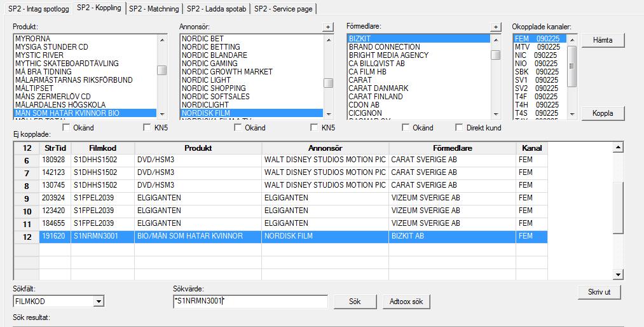Select BIZKIT in Förmedlare list
644x327 pixels.
[419, 39]
